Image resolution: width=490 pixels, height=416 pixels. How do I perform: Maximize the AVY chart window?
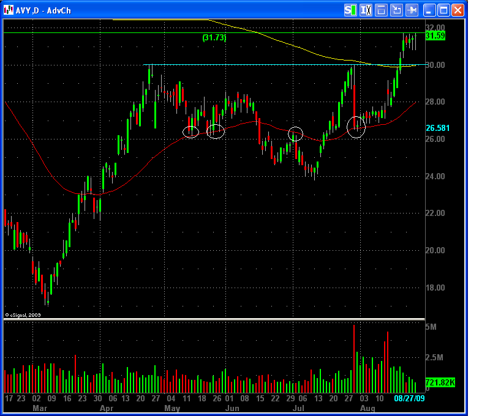coord(443,10)
